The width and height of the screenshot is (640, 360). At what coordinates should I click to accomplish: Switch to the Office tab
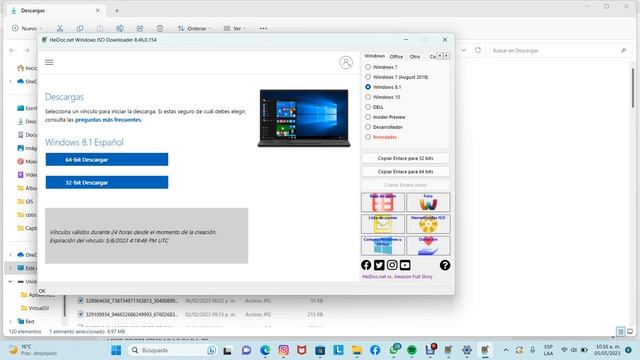396,56
